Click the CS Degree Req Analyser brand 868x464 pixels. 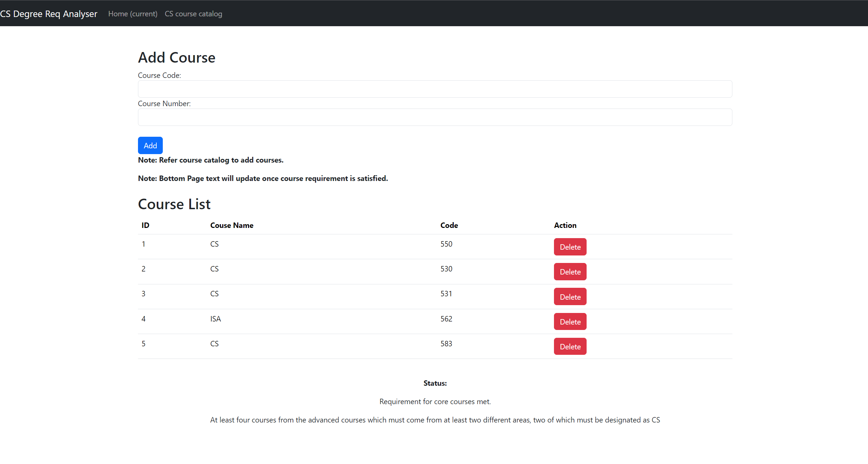click(49, 14)
